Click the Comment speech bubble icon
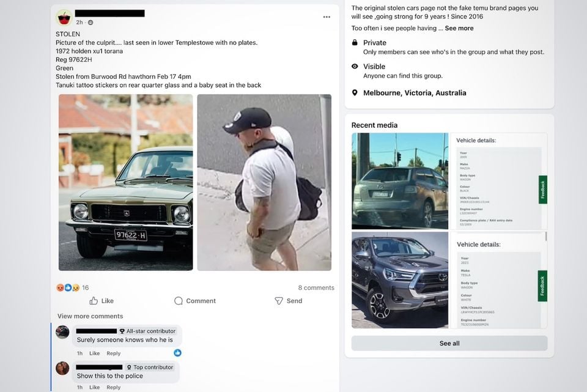 click(179, 301)
